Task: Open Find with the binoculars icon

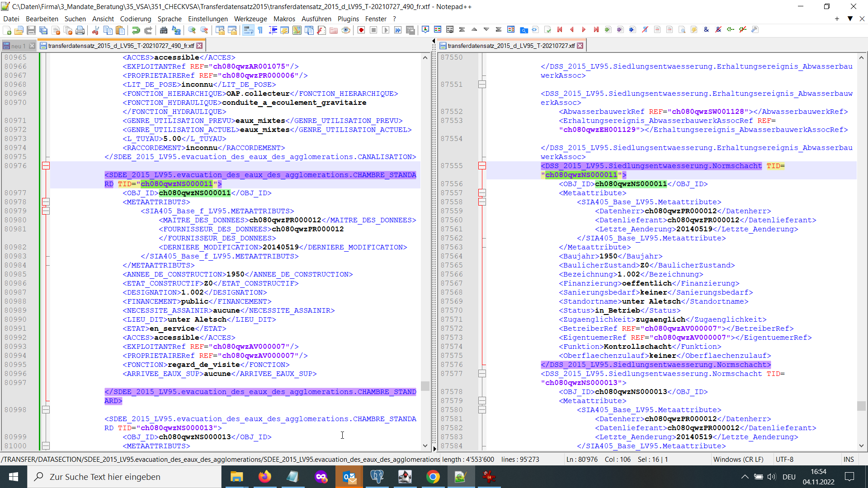Action: [x=164, y=30]
